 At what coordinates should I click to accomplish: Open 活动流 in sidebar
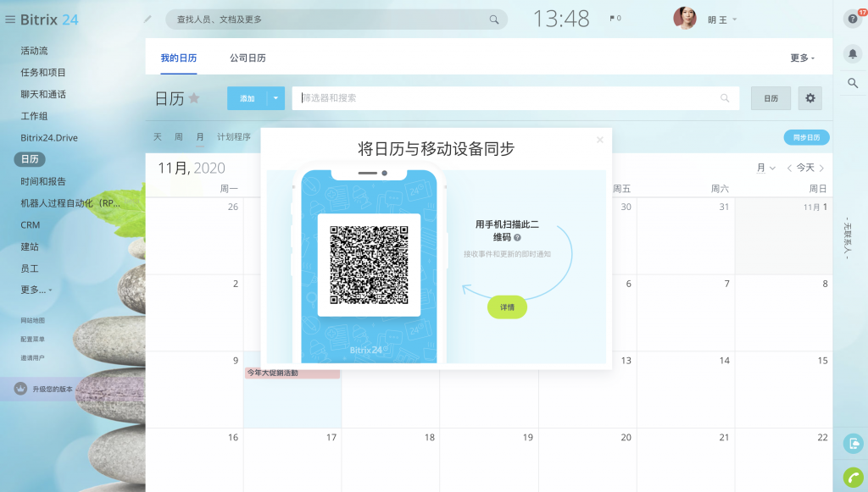pos(34,51)
